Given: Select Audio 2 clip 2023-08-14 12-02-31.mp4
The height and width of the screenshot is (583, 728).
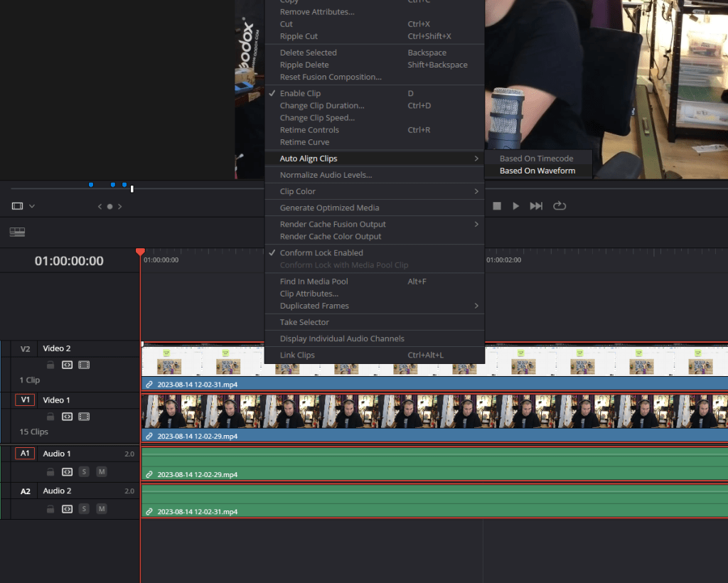Looking at the screenshot, I should pos(434,501).
